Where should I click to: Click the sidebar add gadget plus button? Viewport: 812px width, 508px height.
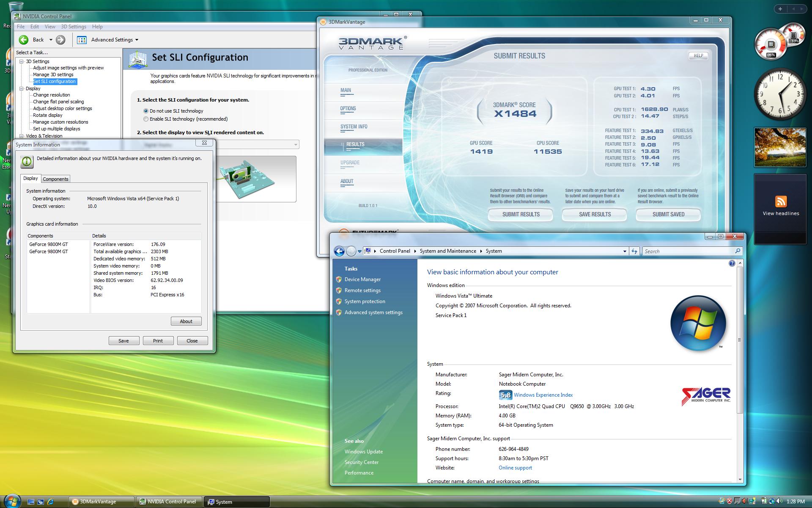(x=780, y=8)
